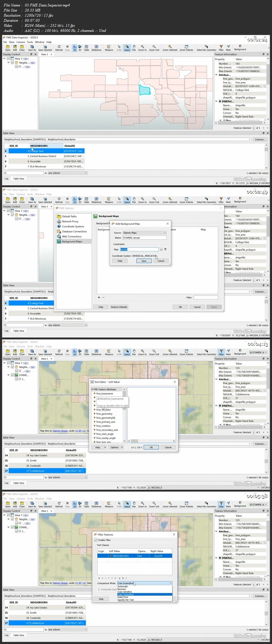Click Select No Geometry in the 00:01:24 frame
This screenshot has width=272, height=644.
(x=206, y=48)
